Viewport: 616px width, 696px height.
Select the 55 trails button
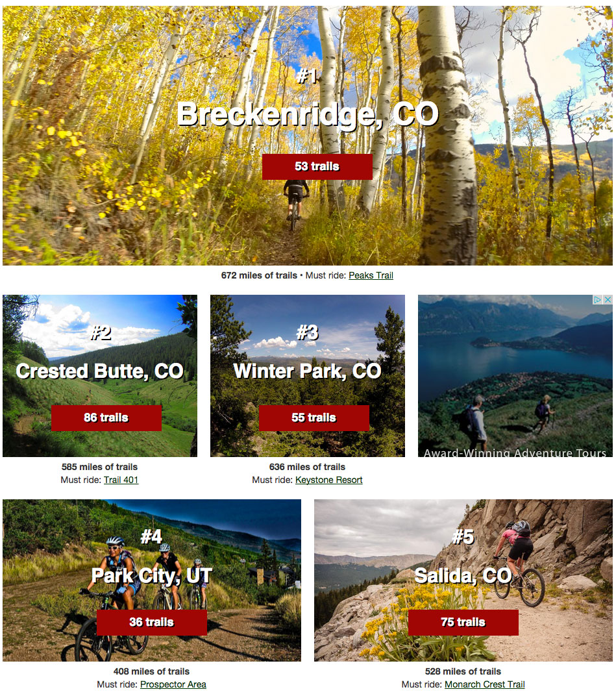coord(314,417)
